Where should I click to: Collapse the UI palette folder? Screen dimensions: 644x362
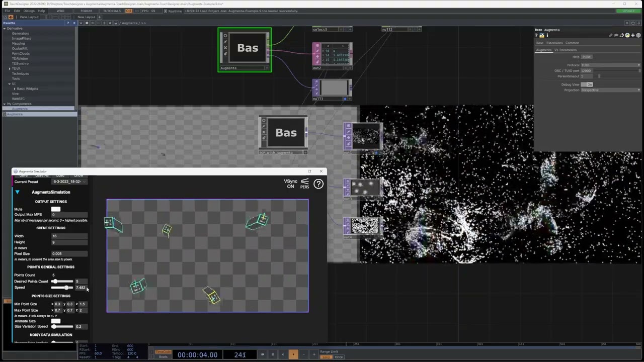10,83
